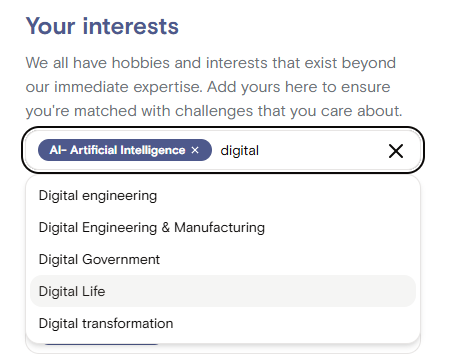Click the word "engineering" in the first suggestion
The width and height of the screenshot is (454, 363).
[x=119, y=196]
